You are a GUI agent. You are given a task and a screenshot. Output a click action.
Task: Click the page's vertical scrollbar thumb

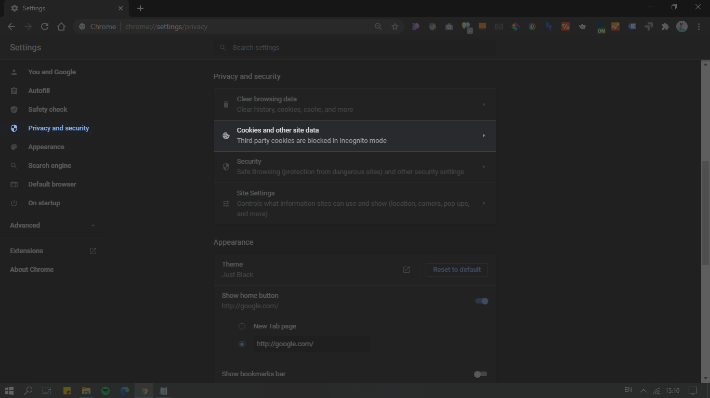click(705, 213)
